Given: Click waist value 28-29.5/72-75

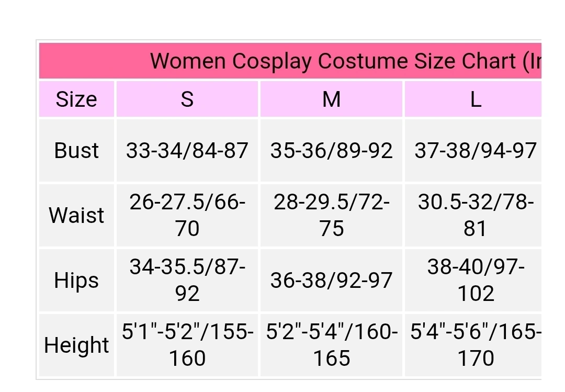Looking at the screenshot, I should (331, 215).
